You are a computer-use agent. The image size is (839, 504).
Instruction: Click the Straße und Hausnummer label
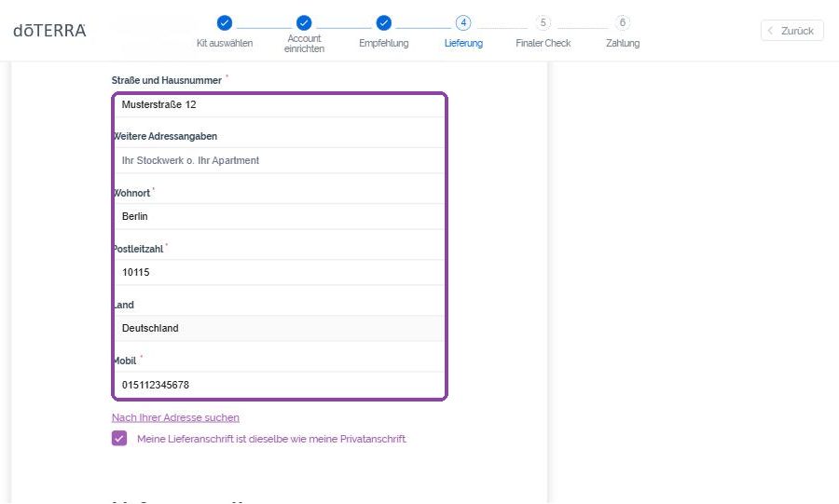click(167, 80)
